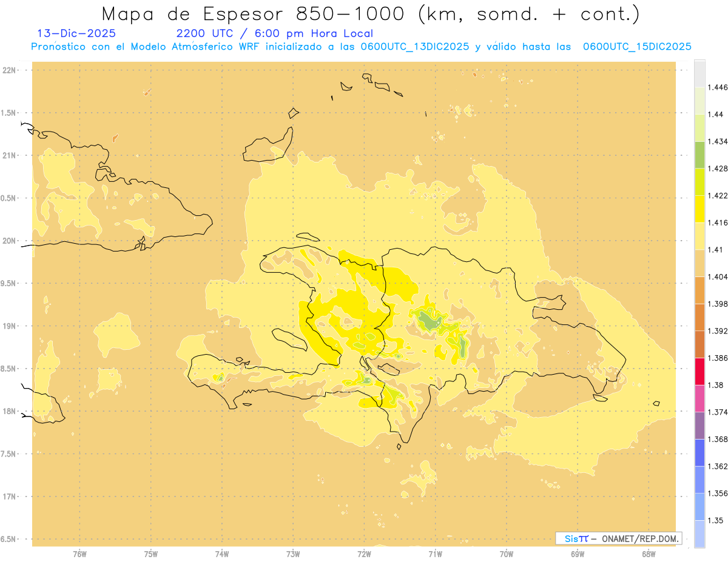Image resolution: width=728 pixels, height=562 pixels.
Task: Click the colorbar value 1.446
Action: click(717, 87)
